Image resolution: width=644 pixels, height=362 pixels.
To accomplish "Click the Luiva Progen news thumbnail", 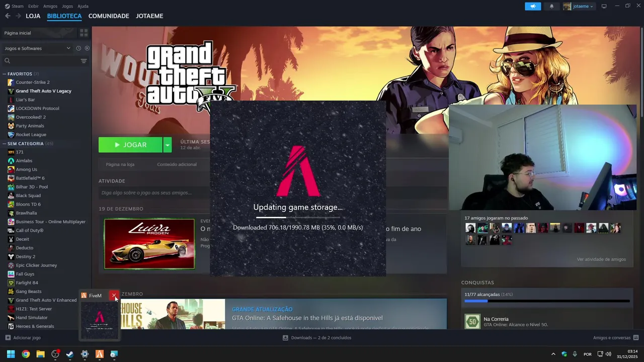I will click(149, 244).
